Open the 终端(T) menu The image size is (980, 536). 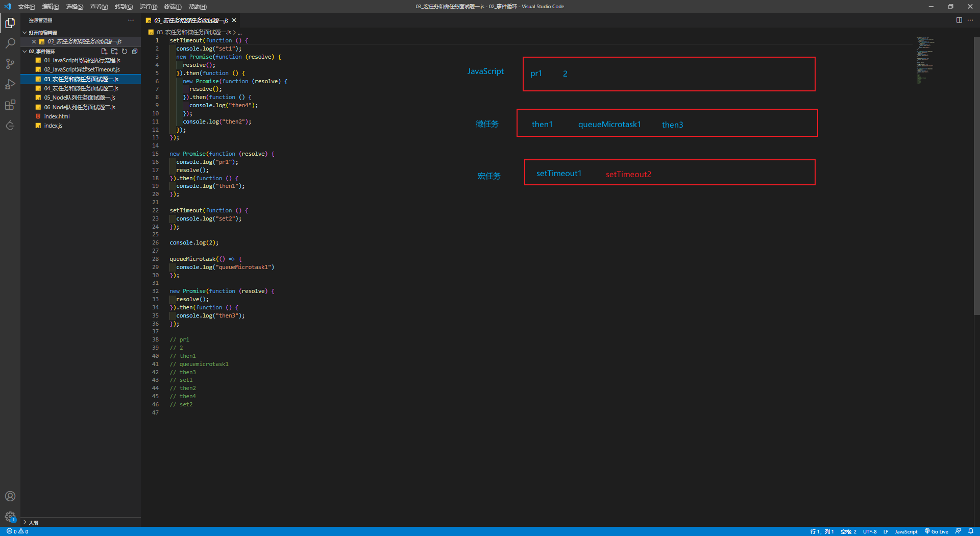173,7
